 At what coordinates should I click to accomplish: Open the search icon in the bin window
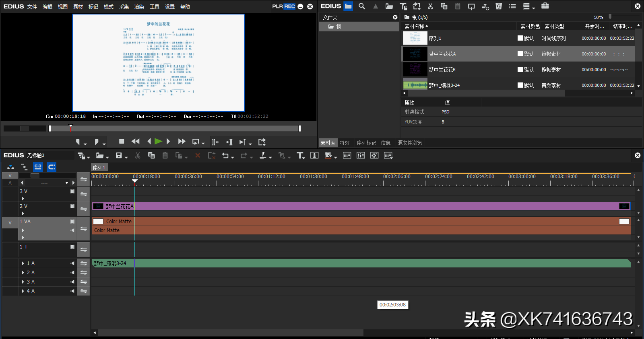(x=362, y=6)
